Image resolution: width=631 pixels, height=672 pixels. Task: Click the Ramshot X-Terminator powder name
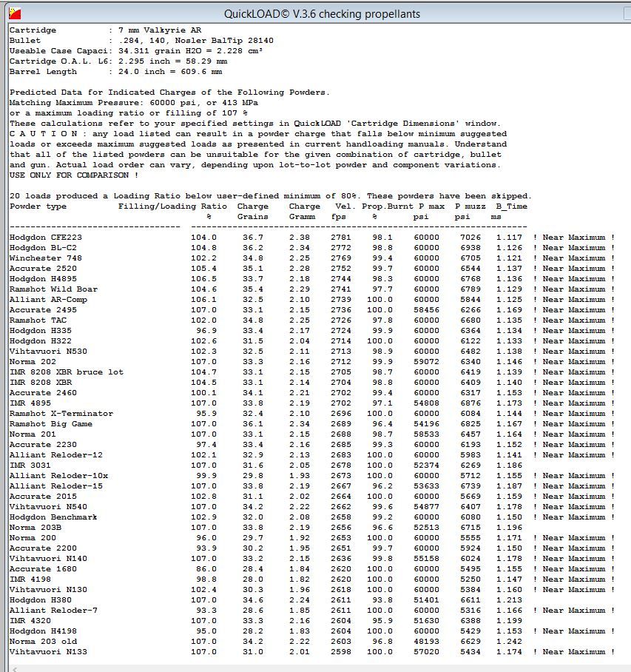[x=61, y=414]
